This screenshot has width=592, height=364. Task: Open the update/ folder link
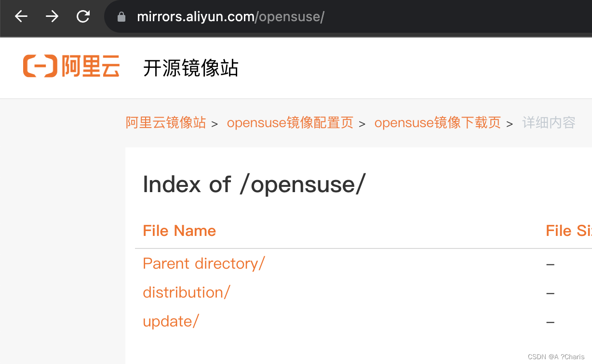[x=171, y=321]
